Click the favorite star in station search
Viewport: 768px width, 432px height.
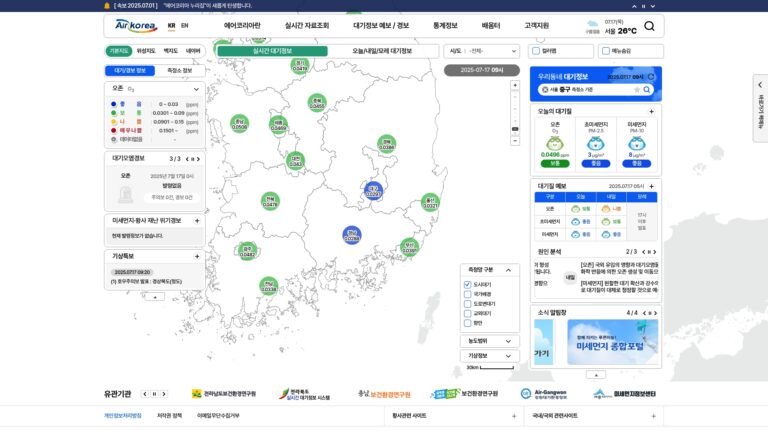click(x=637, y=90)
